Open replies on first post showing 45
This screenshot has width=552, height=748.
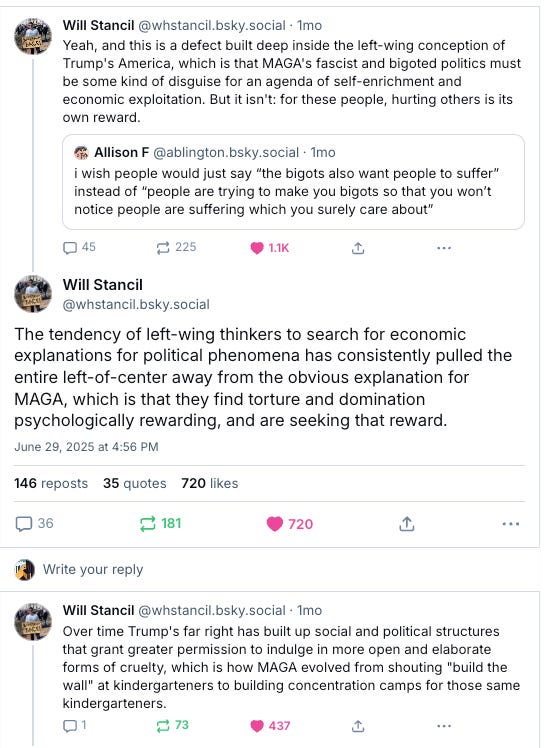[79, 248]
